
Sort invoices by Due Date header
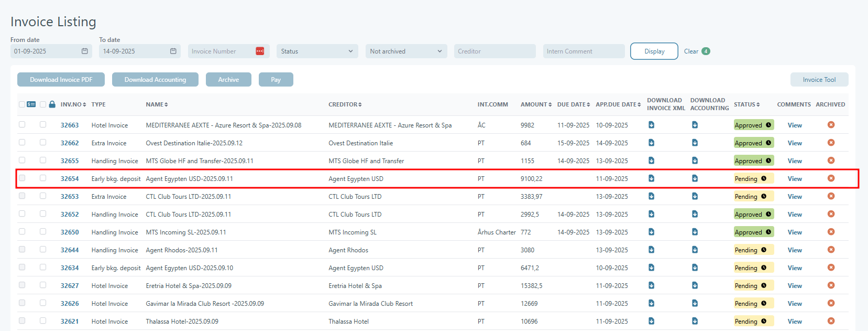pos(573,104)
